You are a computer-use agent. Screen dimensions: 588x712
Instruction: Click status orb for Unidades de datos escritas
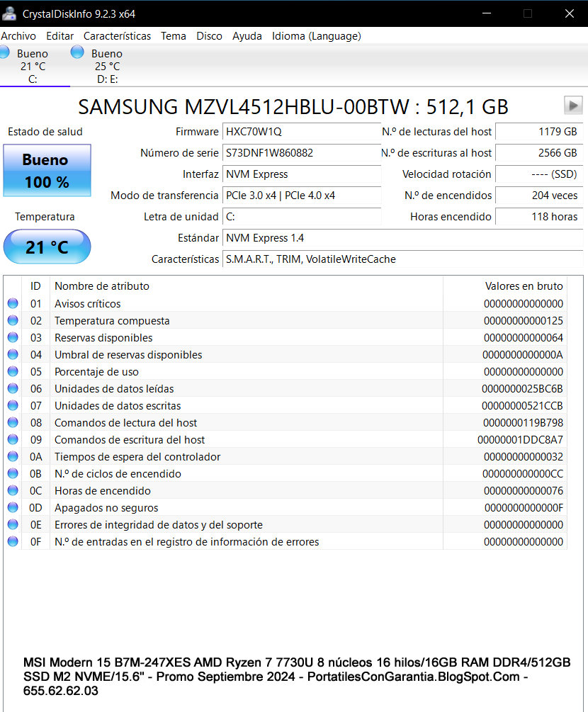coord(13,405)
